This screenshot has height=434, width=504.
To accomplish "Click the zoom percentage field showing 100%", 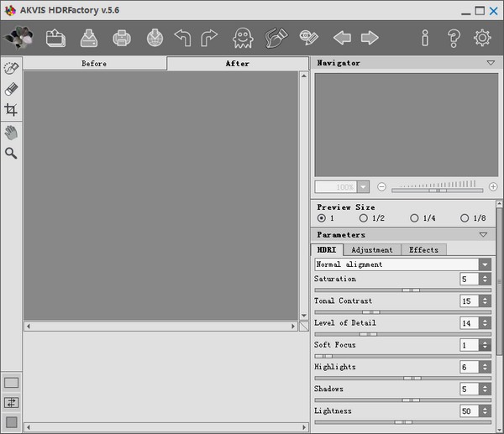I will click(336, 186).
